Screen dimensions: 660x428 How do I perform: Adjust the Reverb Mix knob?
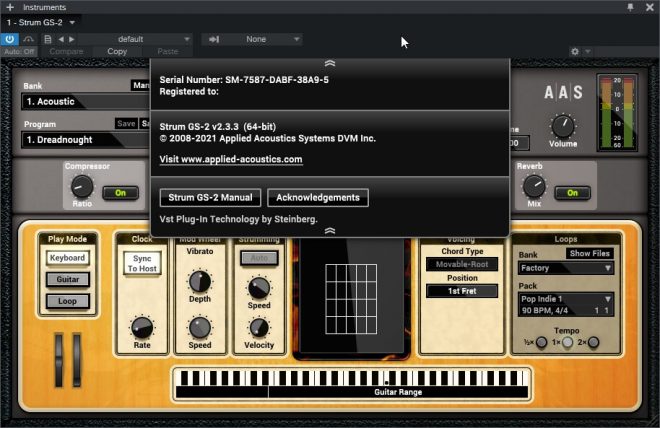[x=534, y=186]
